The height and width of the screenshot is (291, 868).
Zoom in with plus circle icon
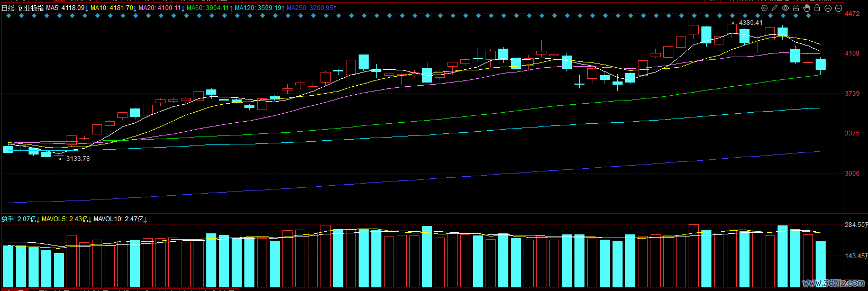tap(828, 8)
